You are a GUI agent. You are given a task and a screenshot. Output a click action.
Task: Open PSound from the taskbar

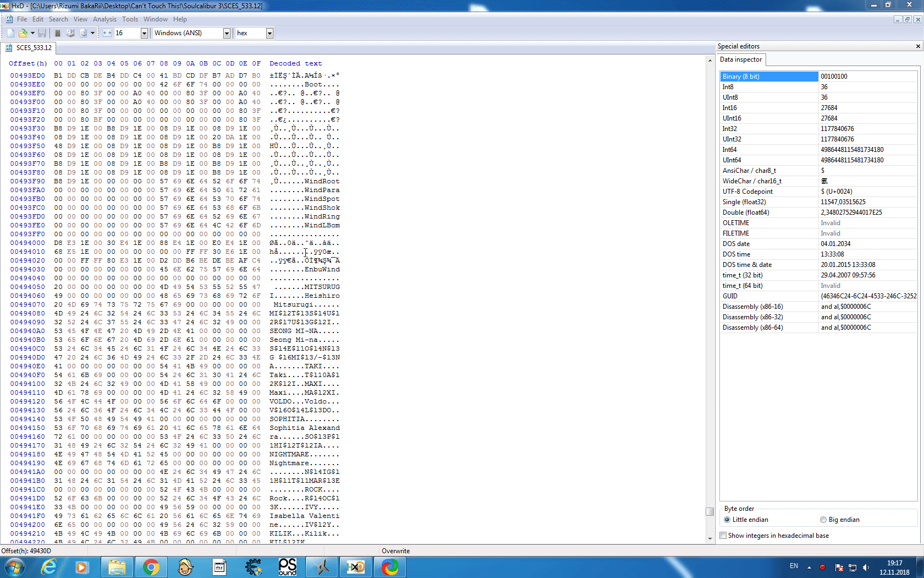coord(287,567)
